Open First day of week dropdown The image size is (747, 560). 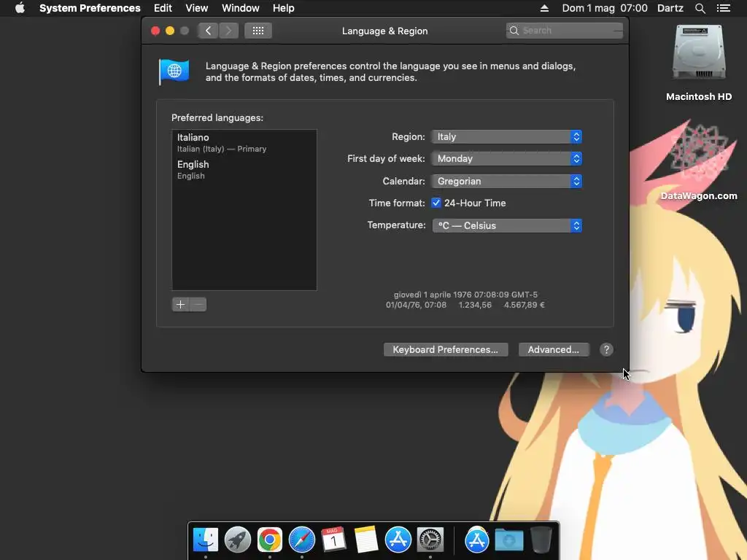[507, 158]
